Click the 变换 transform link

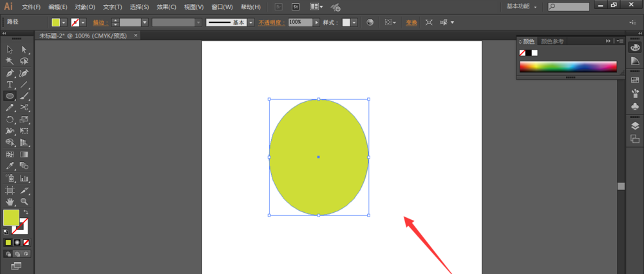pyautogui.click(x=412, y=23)
